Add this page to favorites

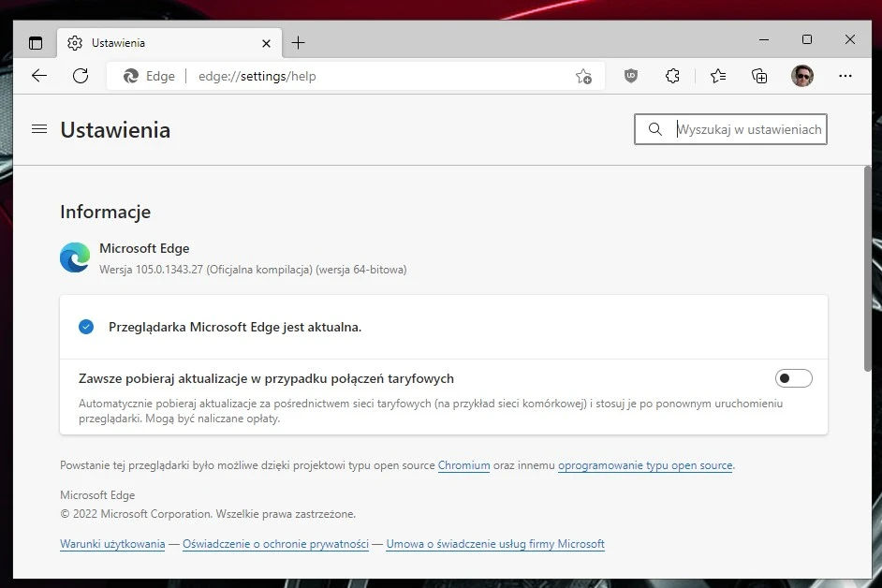point(582,77)
